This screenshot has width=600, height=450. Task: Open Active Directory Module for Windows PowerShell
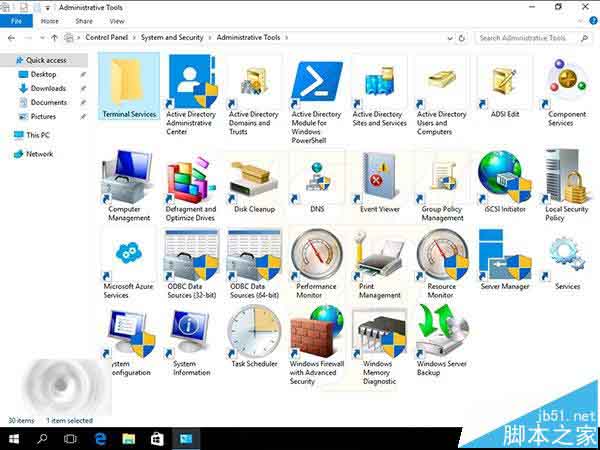316,99
